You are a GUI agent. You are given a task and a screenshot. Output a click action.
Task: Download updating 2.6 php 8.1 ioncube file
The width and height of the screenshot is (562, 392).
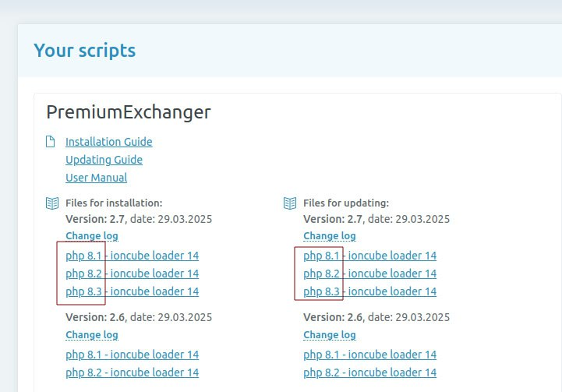pos(369,355)
